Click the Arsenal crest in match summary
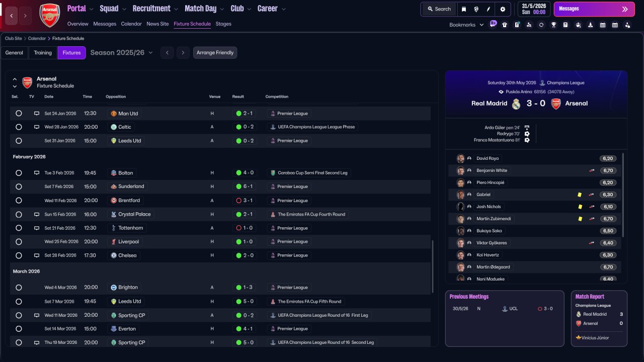The image size is (644, 362). (556, 104)
